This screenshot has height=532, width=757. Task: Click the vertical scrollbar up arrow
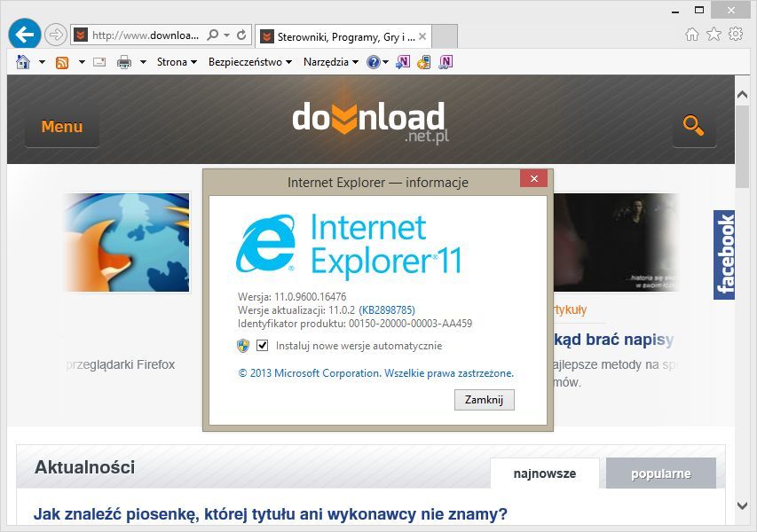(x=743, y=95)
